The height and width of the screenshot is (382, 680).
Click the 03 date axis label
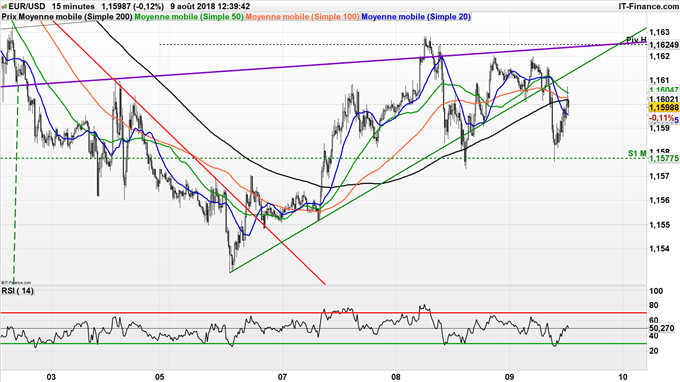pos(51,376)
